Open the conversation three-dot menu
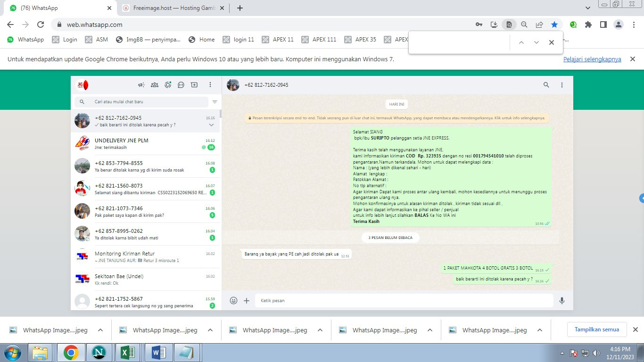Screen dimensions: 644x362 pyautogui.click(x=562, y=85)
